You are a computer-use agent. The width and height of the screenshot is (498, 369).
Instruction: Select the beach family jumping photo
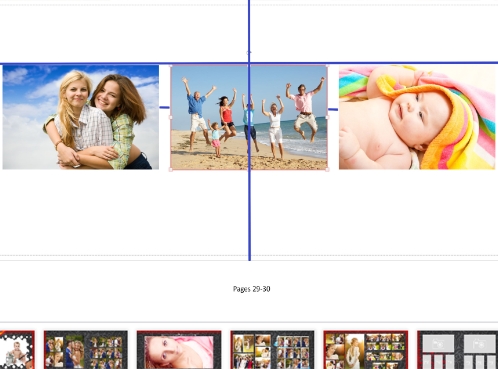click(x=249, y=117)
